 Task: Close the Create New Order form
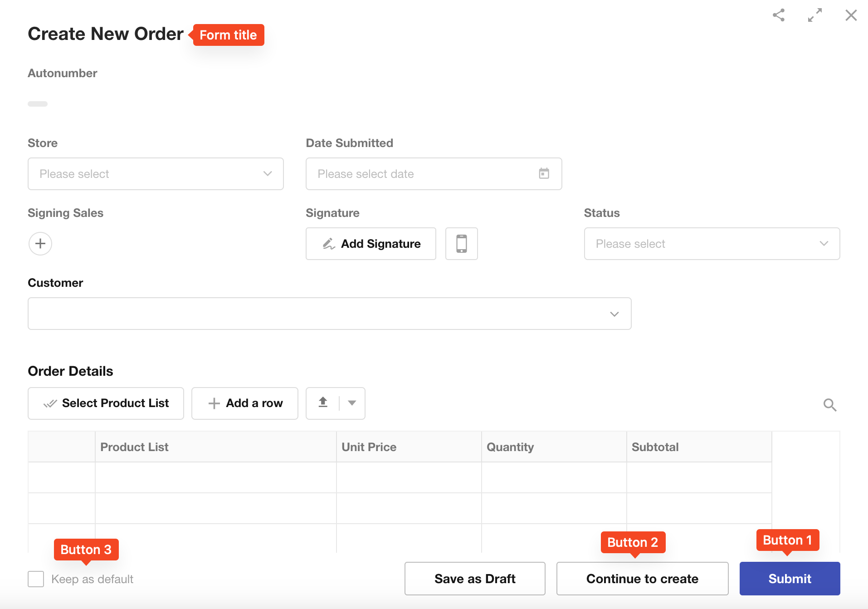point(851,15)
